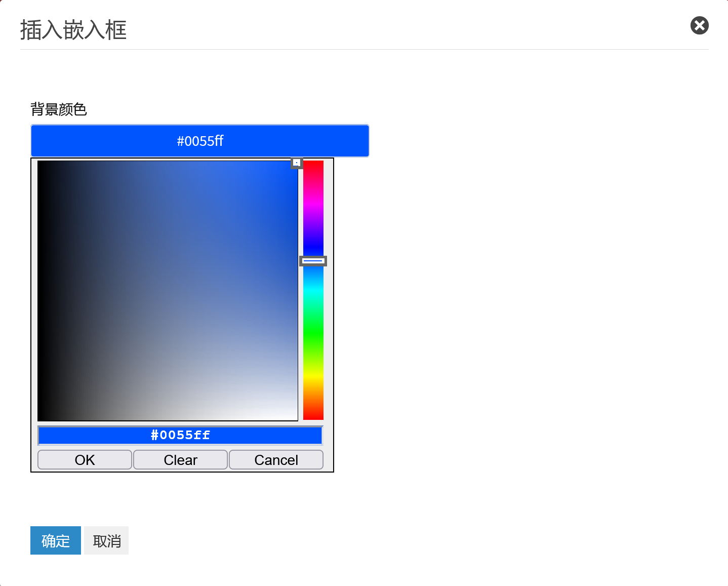
Task: Click the 背景颜色 label
Action: click(x=59, y=109)
